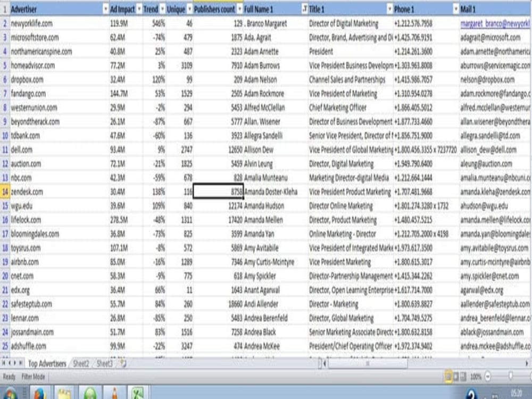Select the President title cell in row 4
Viewport: 532px width, 399px height.
pos(351,52)
